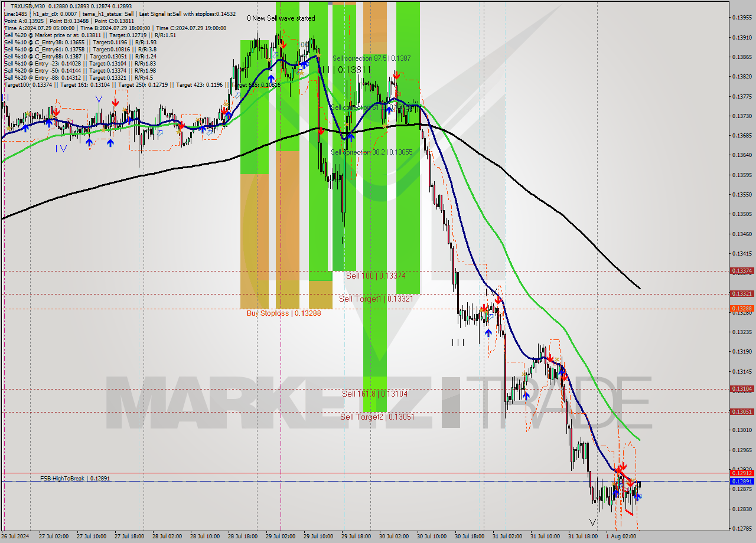Click the 'Target 250: 0.12719' text
The image size is (756, 543).
point(144,85)
